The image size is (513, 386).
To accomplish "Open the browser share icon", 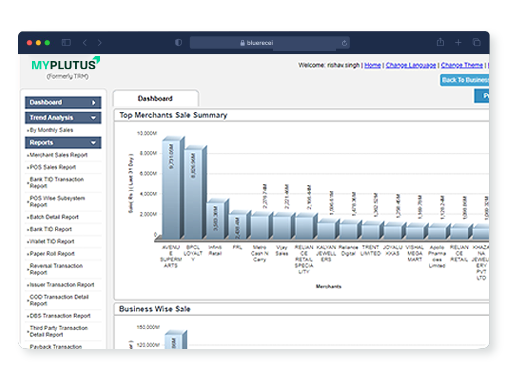I will click(x=440, y=42).
